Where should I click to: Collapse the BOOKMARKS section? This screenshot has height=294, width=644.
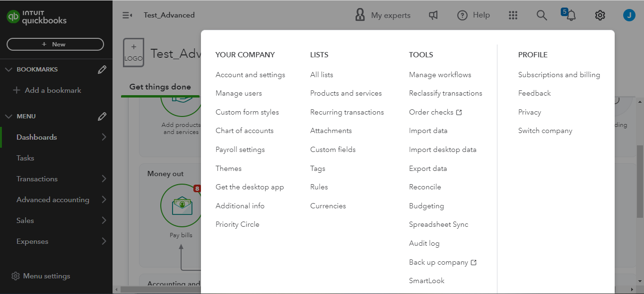9,70
